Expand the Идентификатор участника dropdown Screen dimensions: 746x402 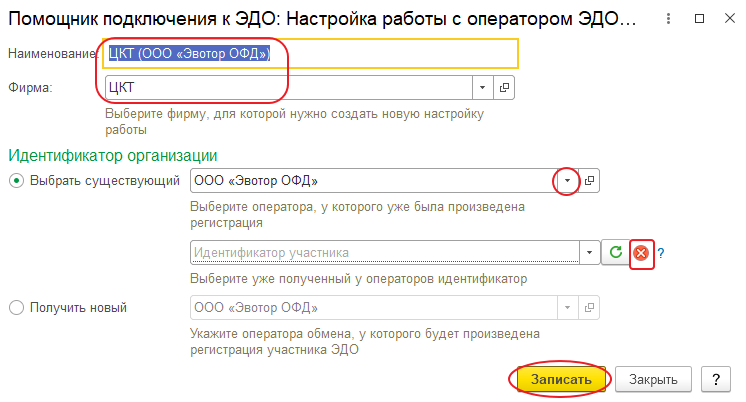coord(589,253)
